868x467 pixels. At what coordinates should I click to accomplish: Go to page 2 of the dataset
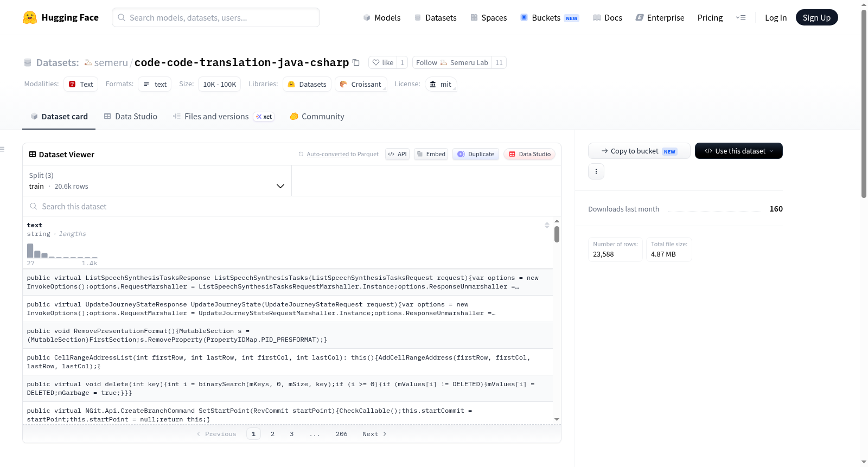pos(272,434)
